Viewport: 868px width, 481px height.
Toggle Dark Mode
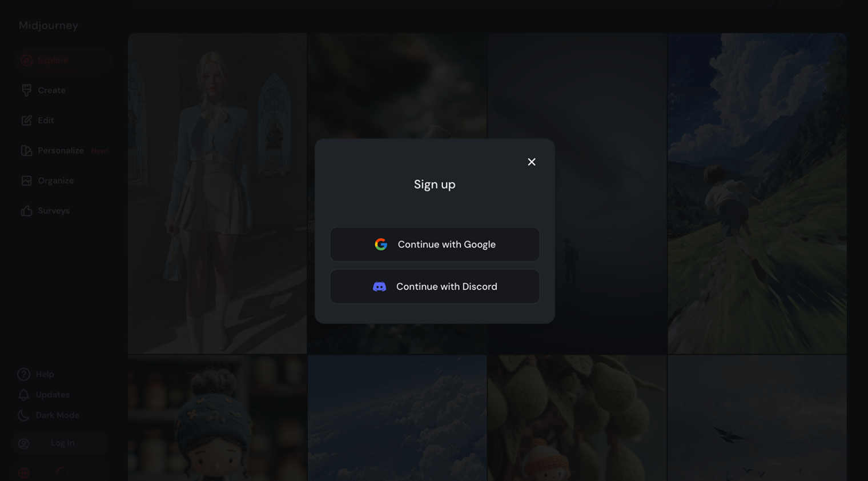coord(57,415)
